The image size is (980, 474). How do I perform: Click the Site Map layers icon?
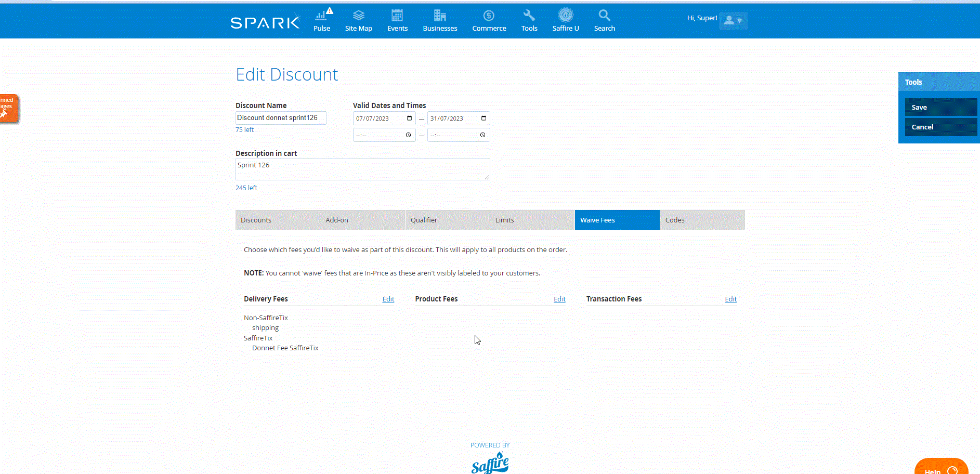(x=358, y=16)
